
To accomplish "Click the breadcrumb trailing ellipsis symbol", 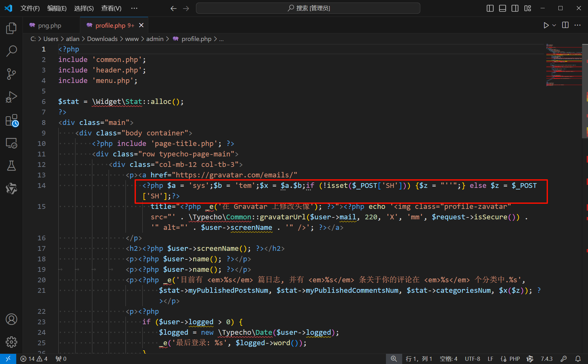I will coord(221,39).
